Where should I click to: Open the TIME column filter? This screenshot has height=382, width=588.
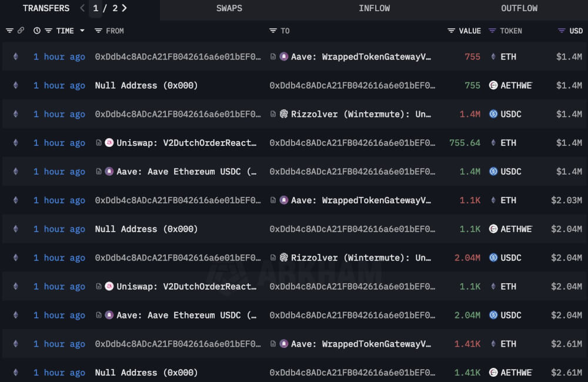pos(48,31)
